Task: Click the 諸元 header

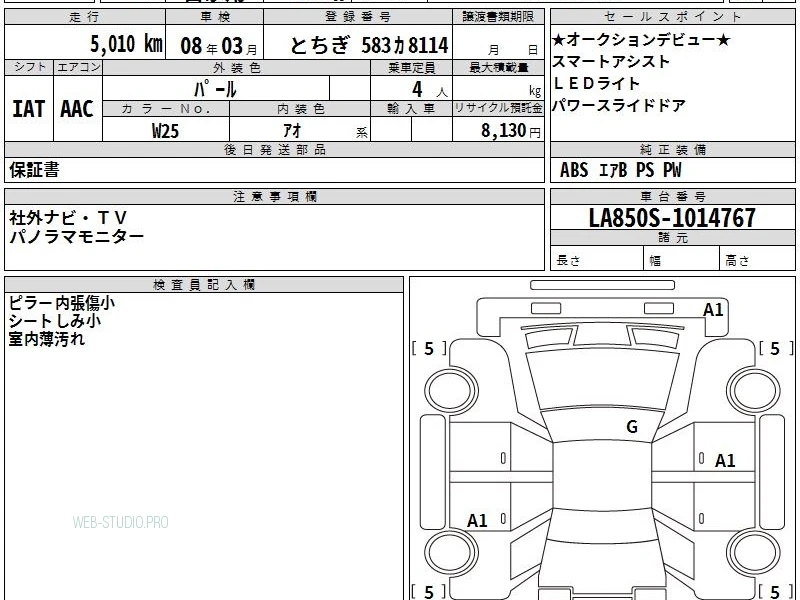Action: [672, 238]
